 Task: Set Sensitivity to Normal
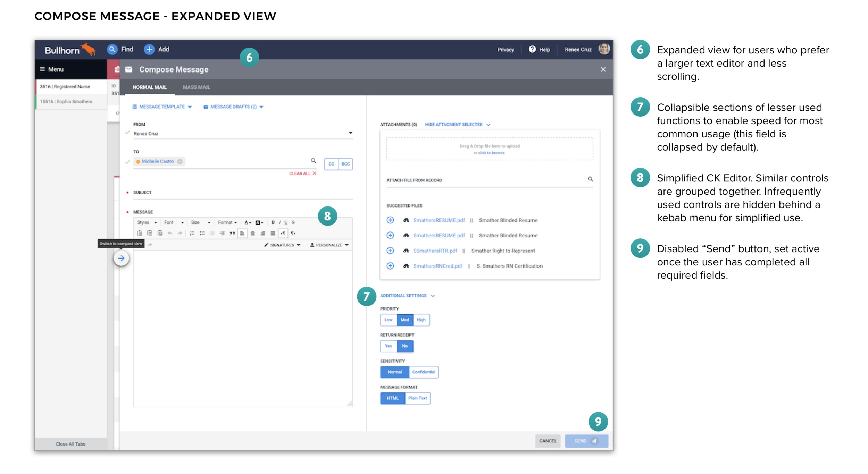(395, 372)
